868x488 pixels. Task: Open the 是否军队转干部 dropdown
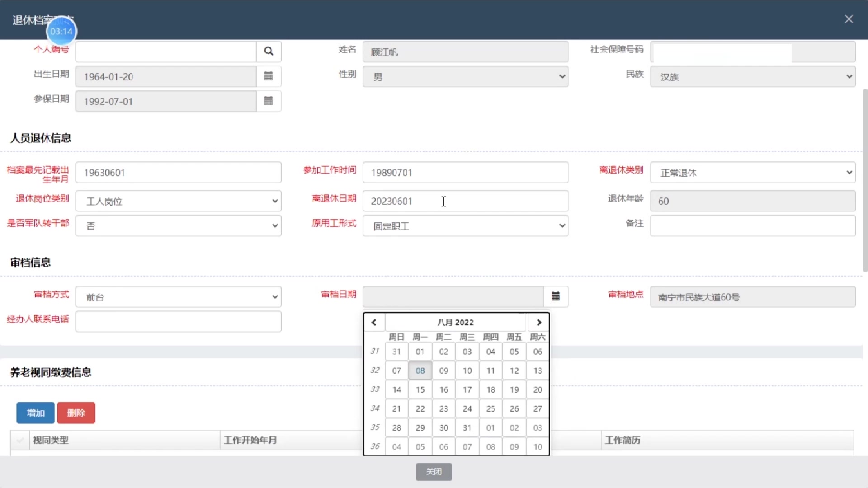point(179,225)
